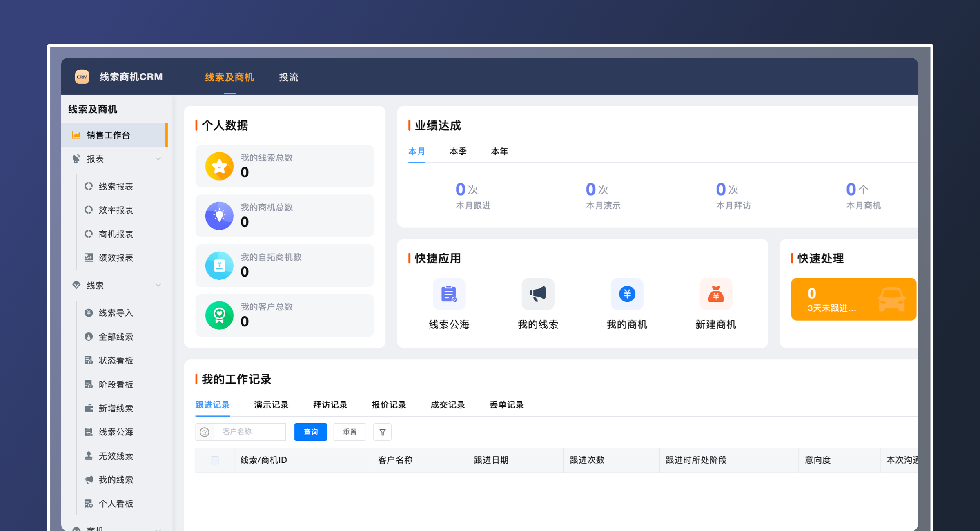Open the 线索公海 quick app icon
980x531 pixels.
[449, 294]
